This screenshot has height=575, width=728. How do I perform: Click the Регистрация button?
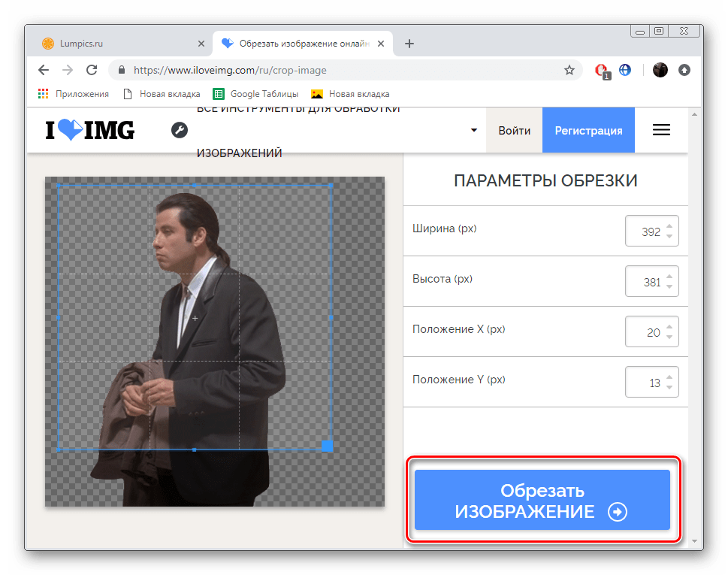coord(588,130)
